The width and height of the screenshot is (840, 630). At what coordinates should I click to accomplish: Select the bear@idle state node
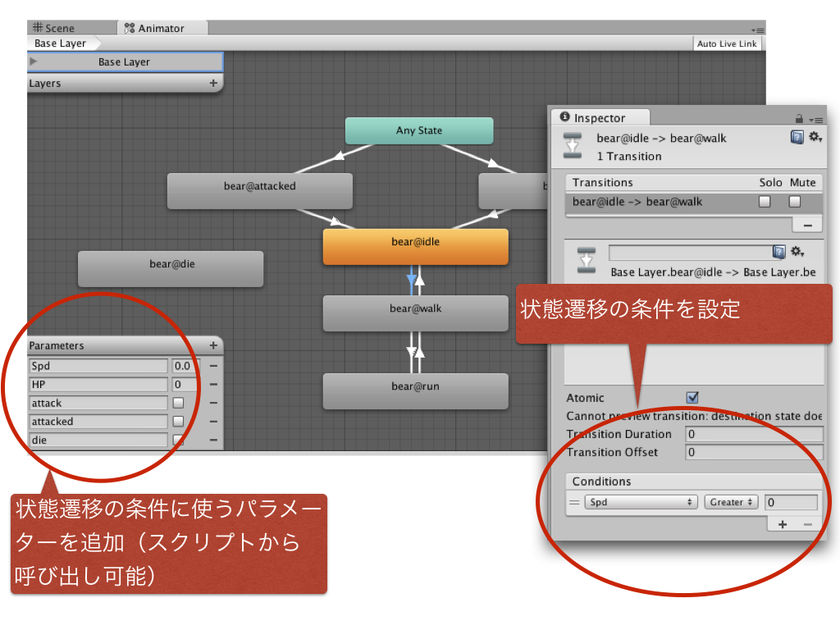click(415, 246)
